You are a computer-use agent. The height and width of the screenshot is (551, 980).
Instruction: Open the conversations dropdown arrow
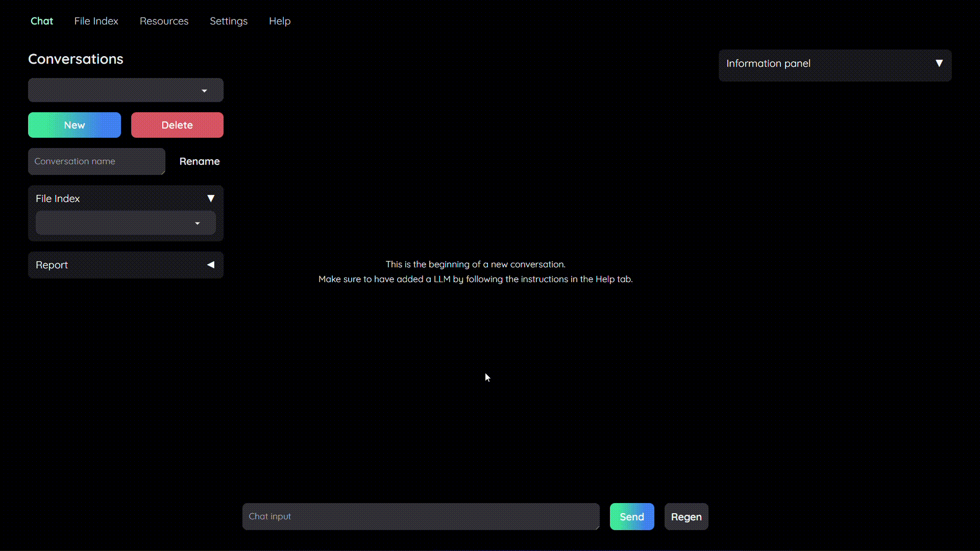(204, 91)
